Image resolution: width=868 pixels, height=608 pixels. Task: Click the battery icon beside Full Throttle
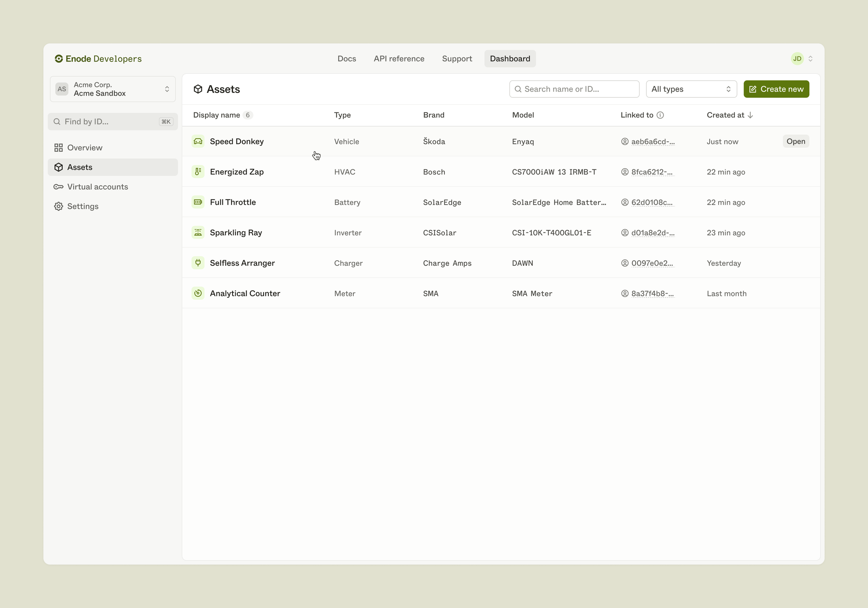tap(198, 202)
